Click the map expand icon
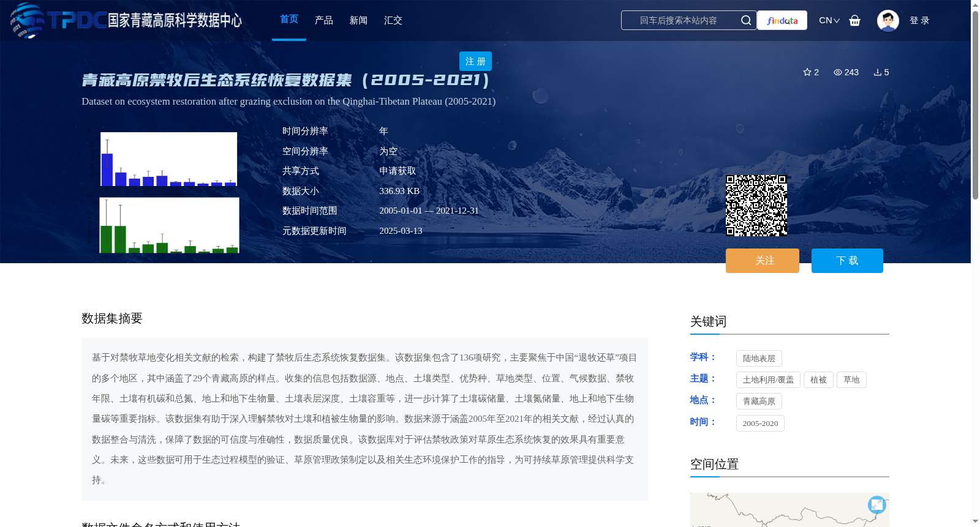The height and width of the screenshot is (527, 980). (x=877, y=505)
